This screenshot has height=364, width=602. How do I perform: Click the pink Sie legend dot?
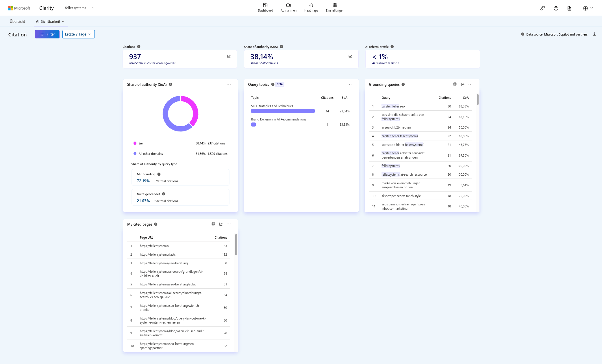(135, 143)
